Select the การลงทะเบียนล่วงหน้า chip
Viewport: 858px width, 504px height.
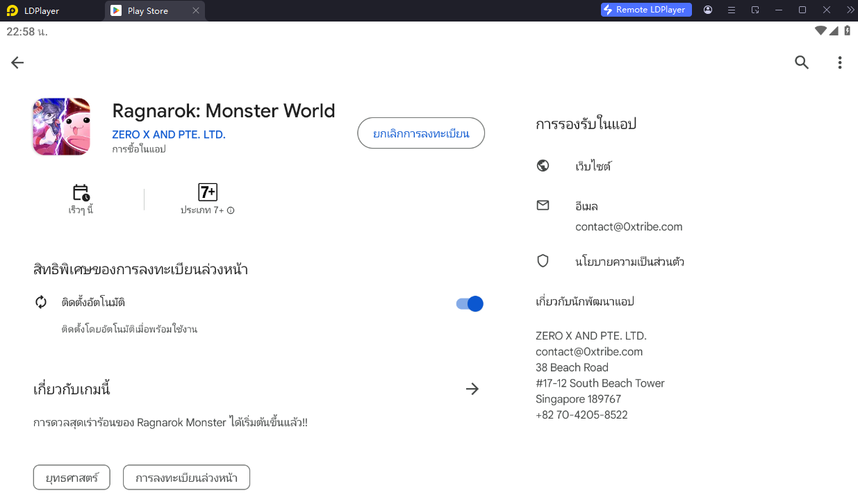point(186,478)
